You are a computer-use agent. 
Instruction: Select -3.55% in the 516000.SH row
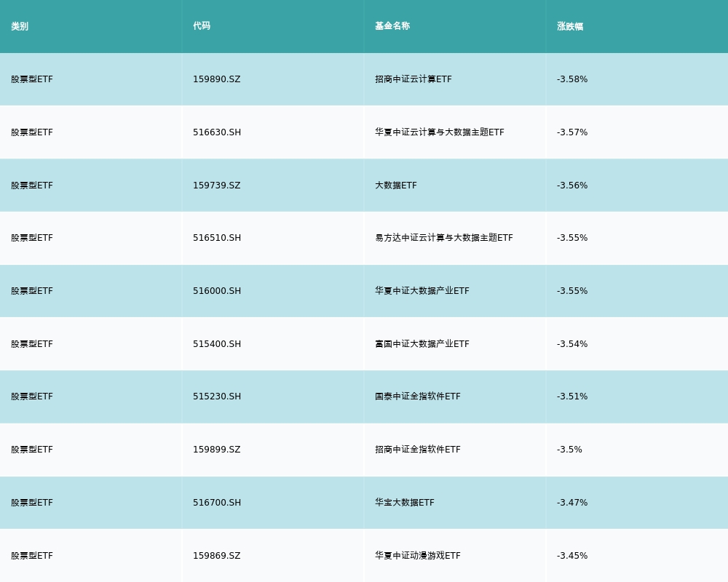pyautogui.click(x=572, y=290)
